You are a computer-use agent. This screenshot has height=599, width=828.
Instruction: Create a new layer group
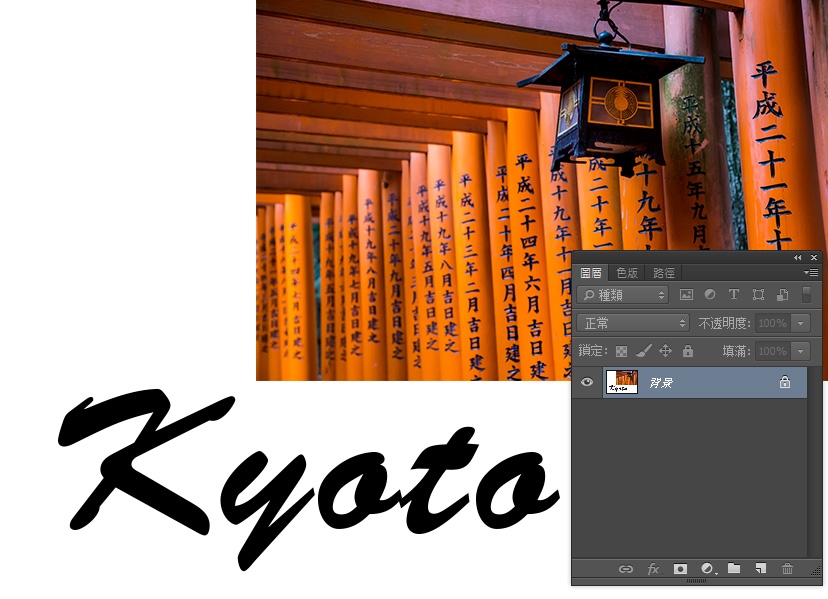pyautogui.click(x=734, y=569)
